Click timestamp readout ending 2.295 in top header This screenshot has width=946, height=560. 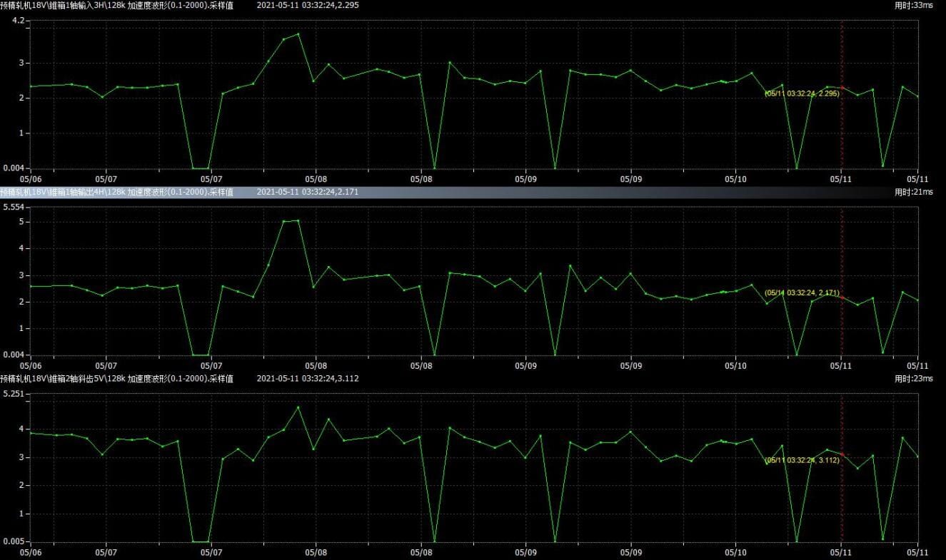click(x=308, y=5)
